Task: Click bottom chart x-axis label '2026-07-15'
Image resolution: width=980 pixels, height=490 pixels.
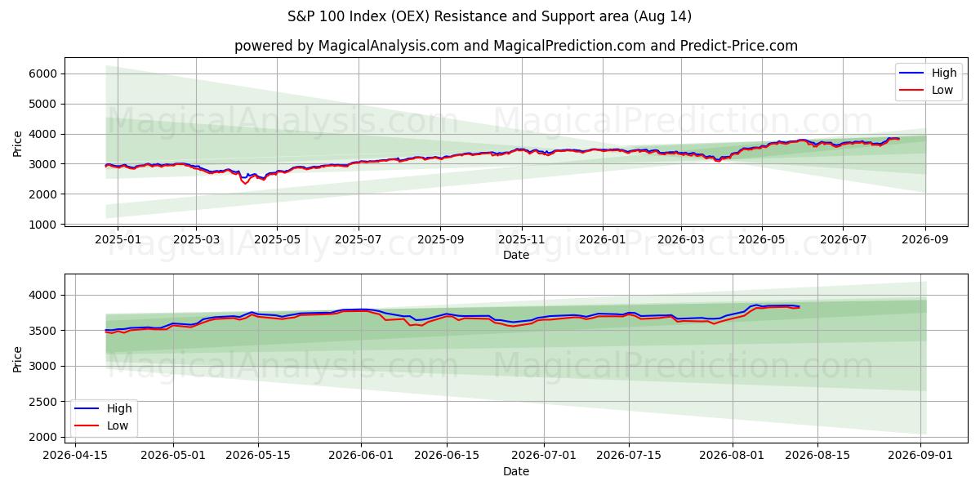Action: (629, 456)
